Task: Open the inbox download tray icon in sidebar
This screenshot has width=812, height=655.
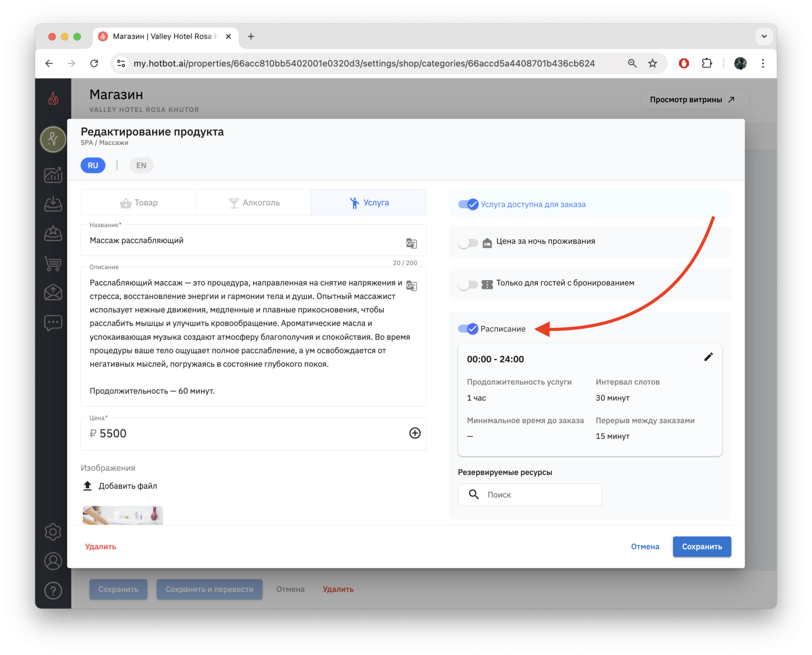Action: coord(53,204)
